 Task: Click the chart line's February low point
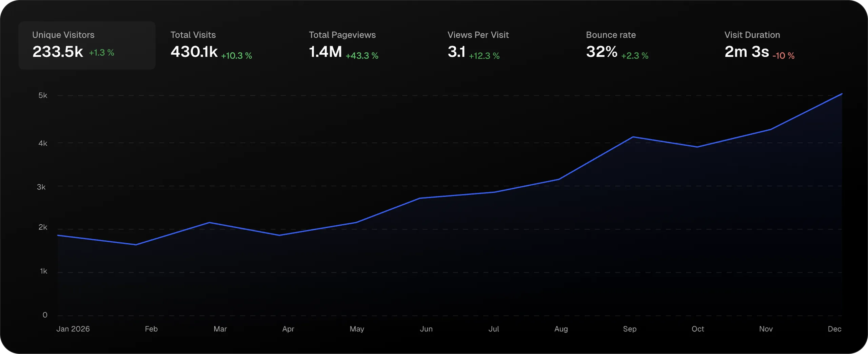point(136,245)
